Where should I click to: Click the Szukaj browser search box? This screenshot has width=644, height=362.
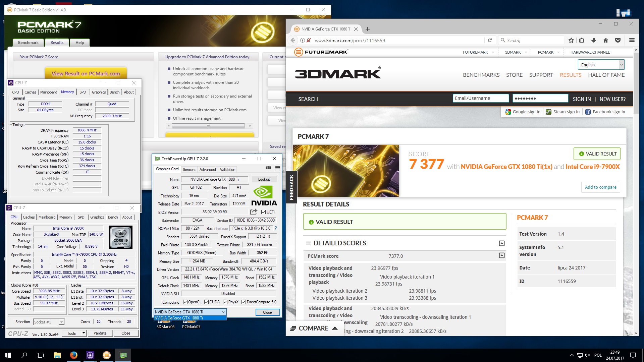531,40
